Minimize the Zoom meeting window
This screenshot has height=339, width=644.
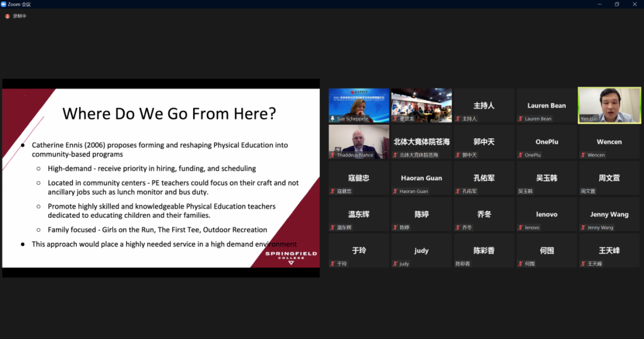coord(599,4)
